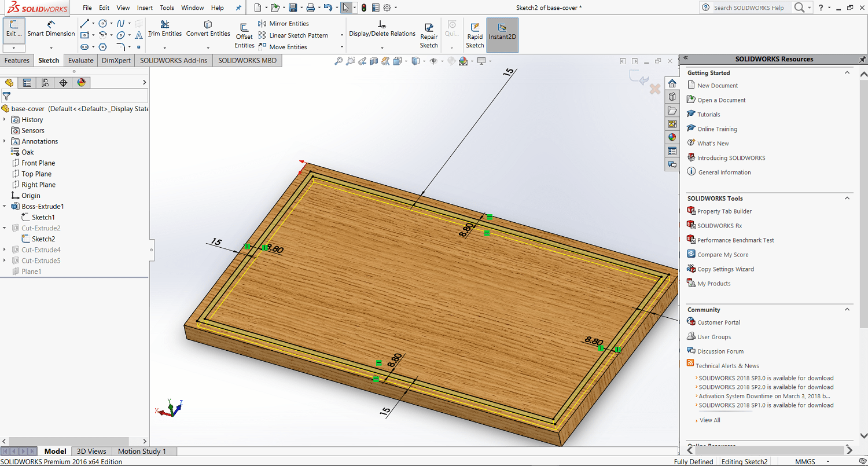Open Smart Dimension dropdown arrow

click(51, 47)
